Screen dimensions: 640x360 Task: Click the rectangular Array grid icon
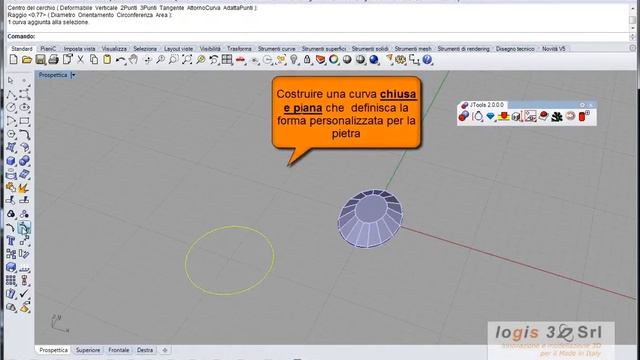click(11, 280)
